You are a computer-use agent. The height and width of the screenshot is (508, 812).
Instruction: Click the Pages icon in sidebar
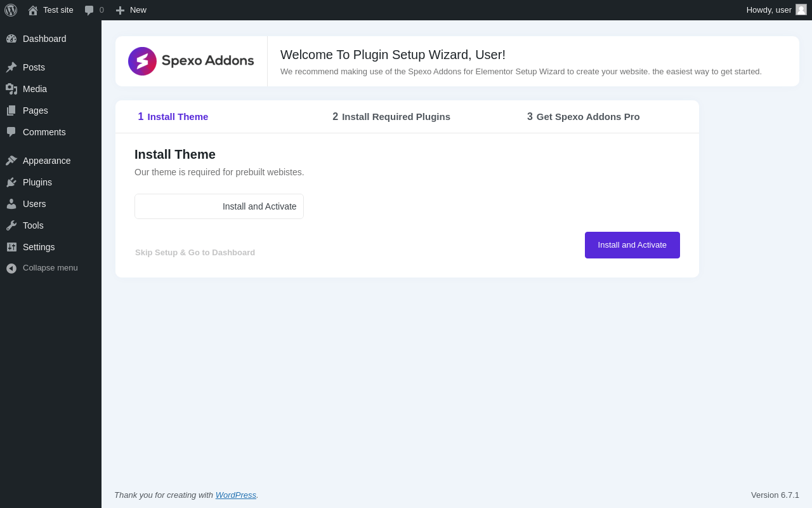(x=11, y=110)
